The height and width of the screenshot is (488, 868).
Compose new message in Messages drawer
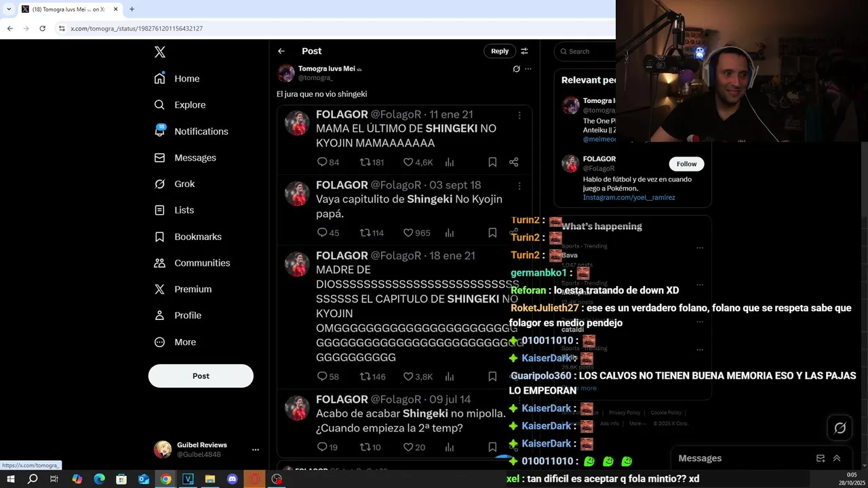821,458
